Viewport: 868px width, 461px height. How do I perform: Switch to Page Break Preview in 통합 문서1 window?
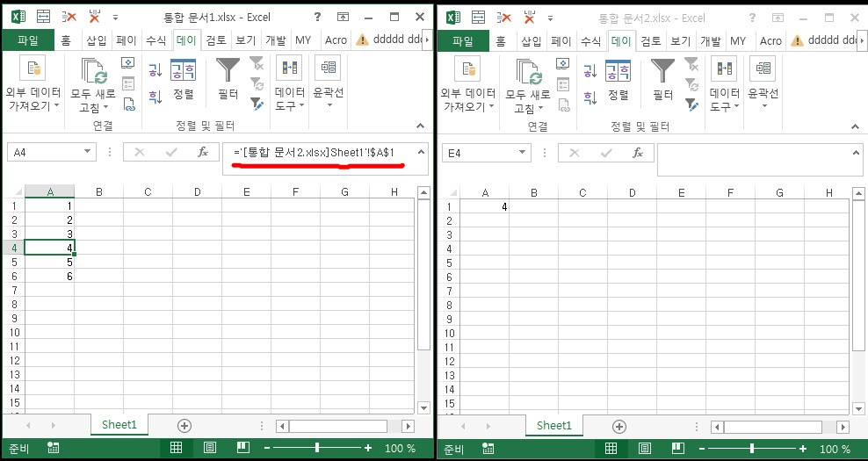(x=243, y=448)
